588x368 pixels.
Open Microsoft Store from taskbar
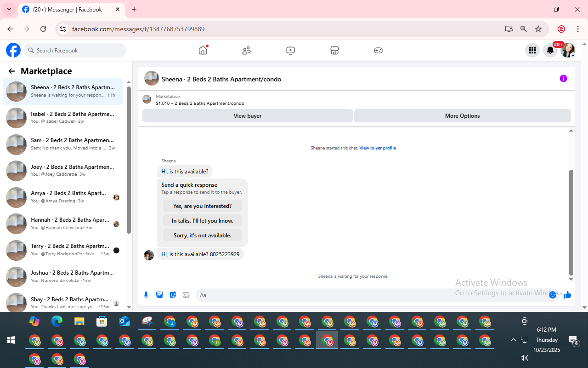(102, 321)
